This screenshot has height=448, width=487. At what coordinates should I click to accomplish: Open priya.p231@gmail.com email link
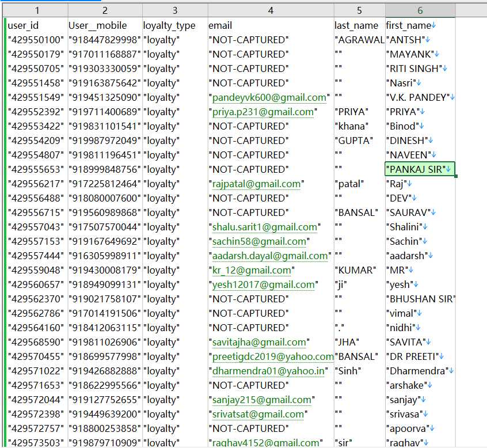click(262, 112)
